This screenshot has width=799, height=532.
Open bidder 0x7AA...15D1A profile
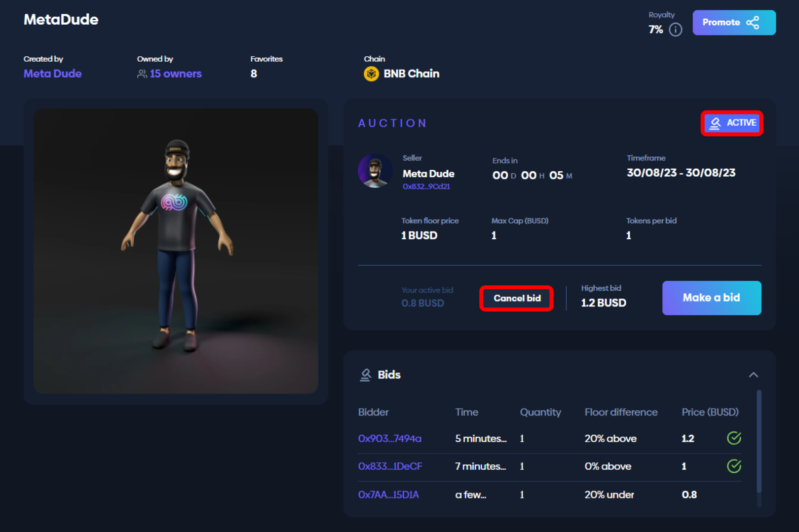pyautogui.click(x=388, y=494)
